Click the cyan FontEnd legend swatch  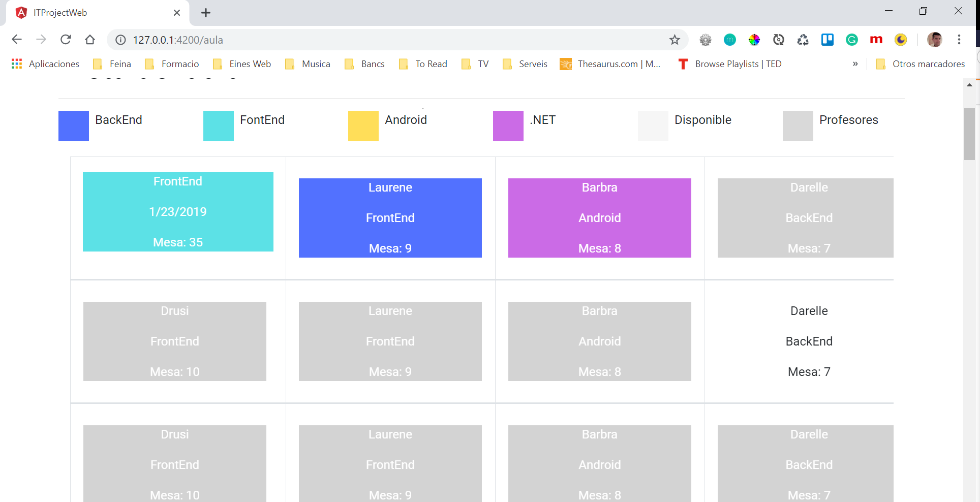click(x=219, y=126)
